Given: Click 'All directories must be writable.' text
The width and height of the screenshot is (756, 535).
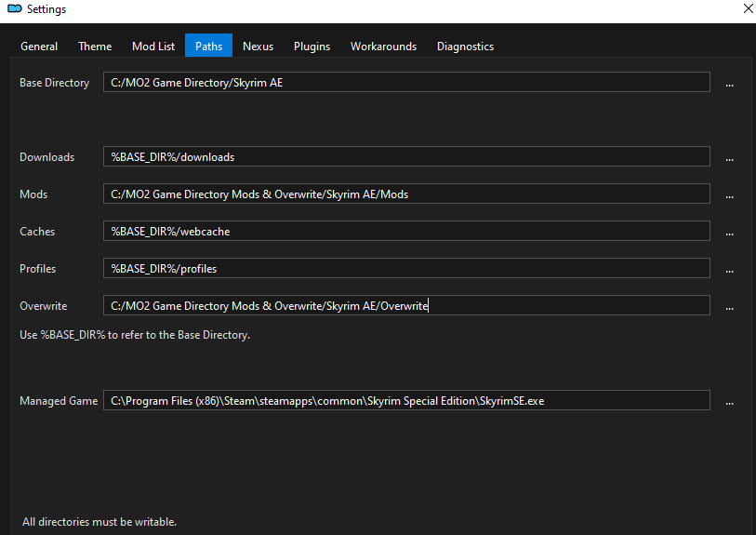Looking at the screenshot, I should point(99,522).
